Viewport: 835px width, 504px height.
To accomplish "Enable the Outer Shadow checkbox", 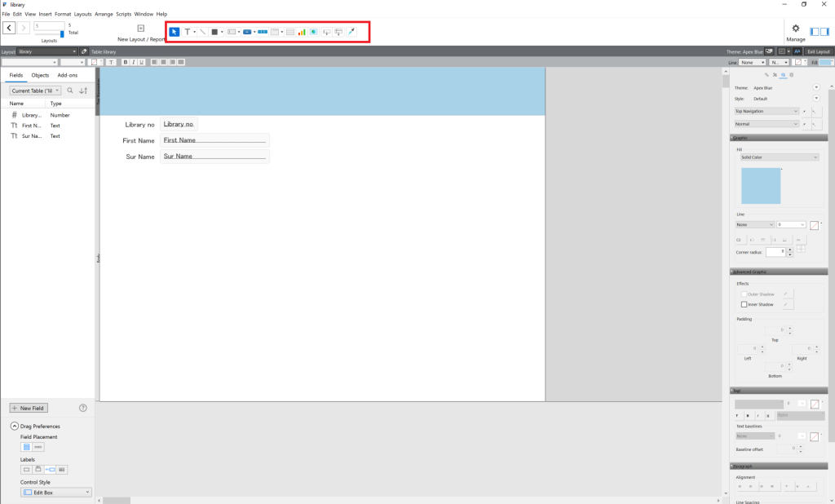I will coord(743,294).
